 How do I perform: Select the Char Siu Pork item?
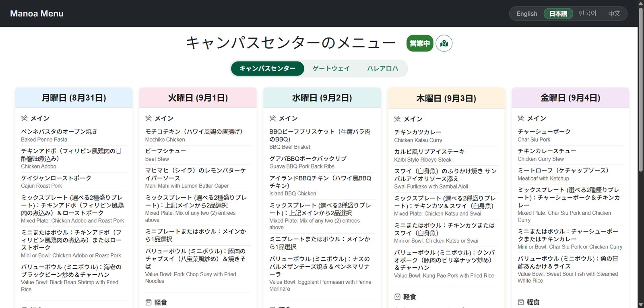tap(570, 136)
